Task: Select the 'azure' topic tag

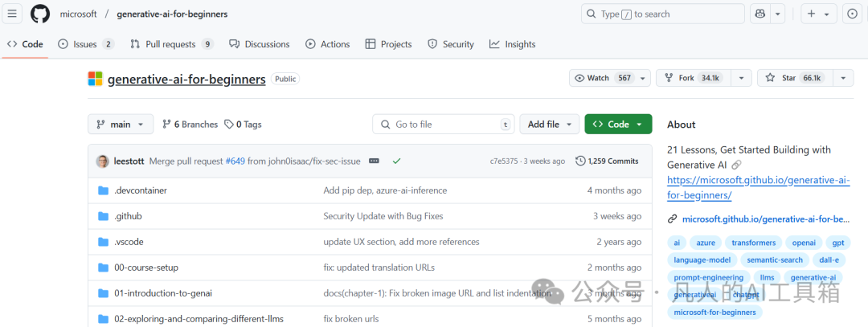Action: point(706,243)
